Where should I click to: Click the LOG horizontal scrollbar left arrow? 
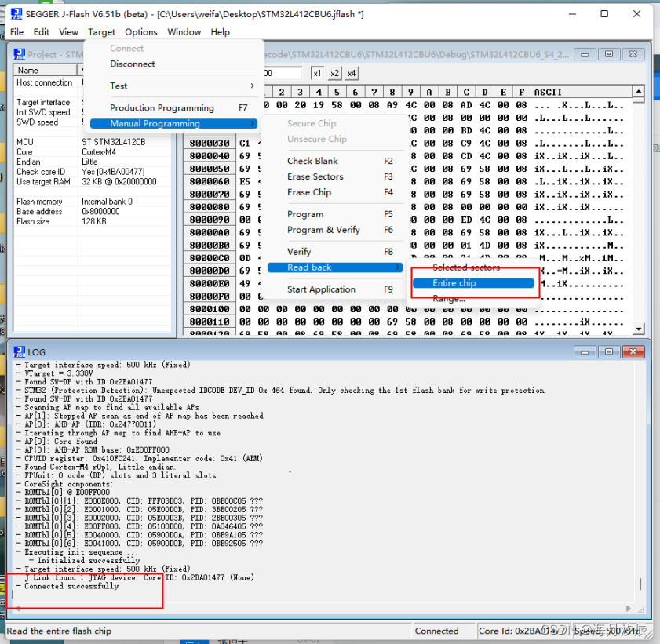(18, 608)
